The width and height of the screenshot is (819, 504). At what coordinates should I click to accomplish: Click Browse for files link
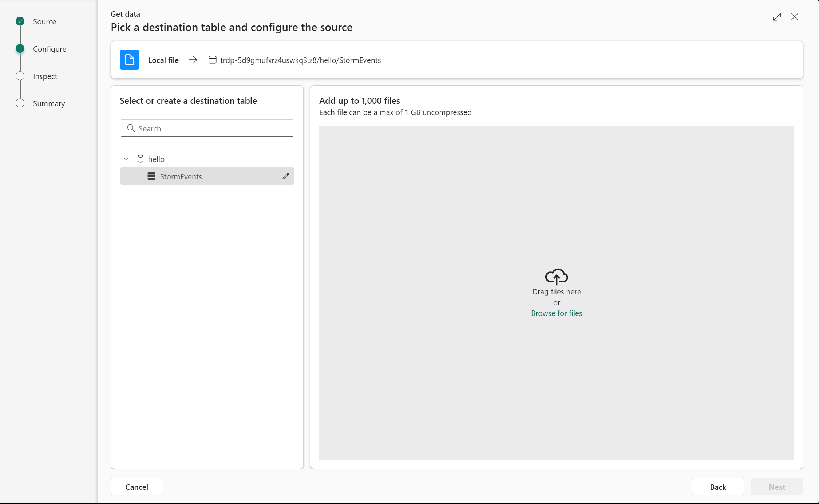(556, 313)
